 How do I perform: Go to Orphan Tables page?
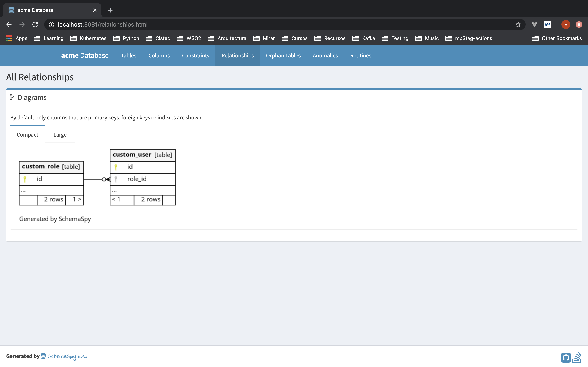pyautogui.click(x=283, y=56)
